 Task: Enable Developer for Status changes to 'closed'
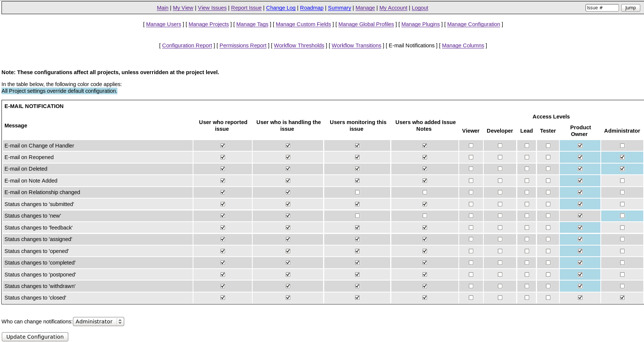tap(500, 298)
